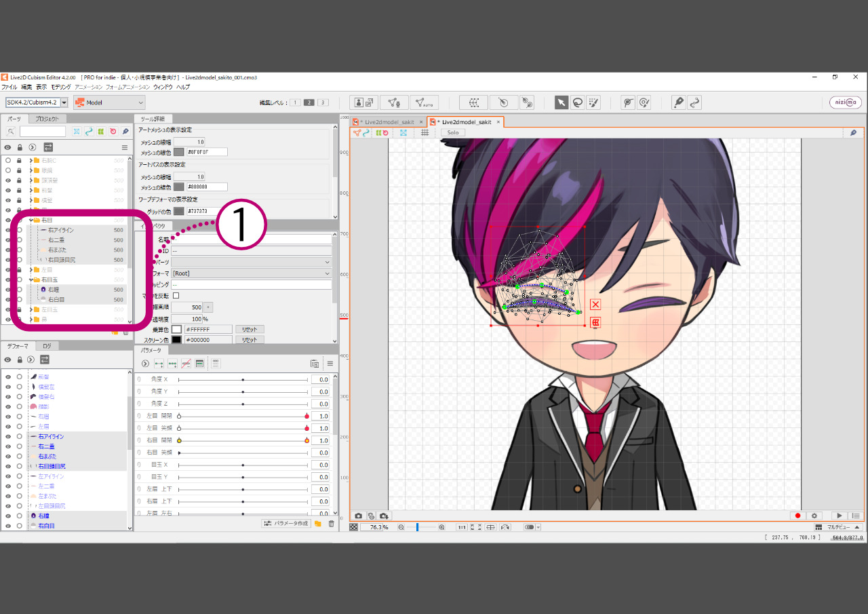Image resolution: width=868 pixels, height=614 pixels.
Task: Toggle lock on 左目 folder
Action: coord(20,270)
